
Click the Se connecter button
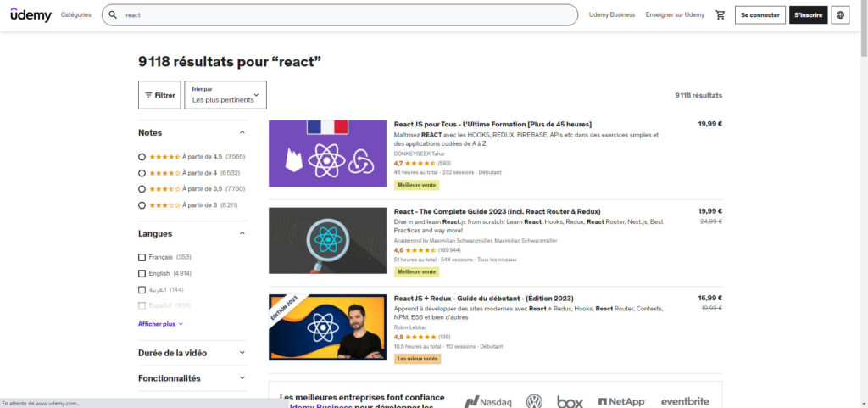coord(760,15)
